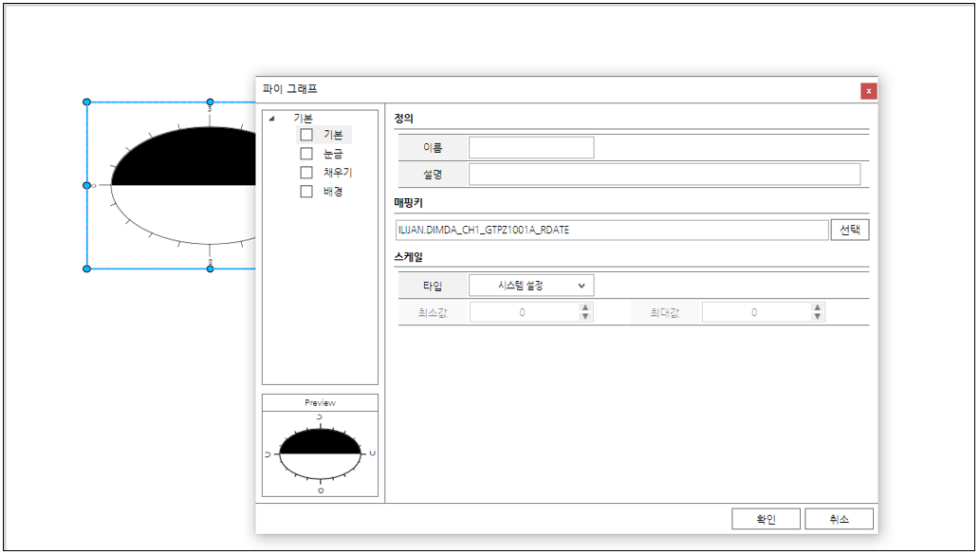Screen dimensions: 980x555
Task: Collapse the 기본 tree root node
Action: tap(272, 119)
